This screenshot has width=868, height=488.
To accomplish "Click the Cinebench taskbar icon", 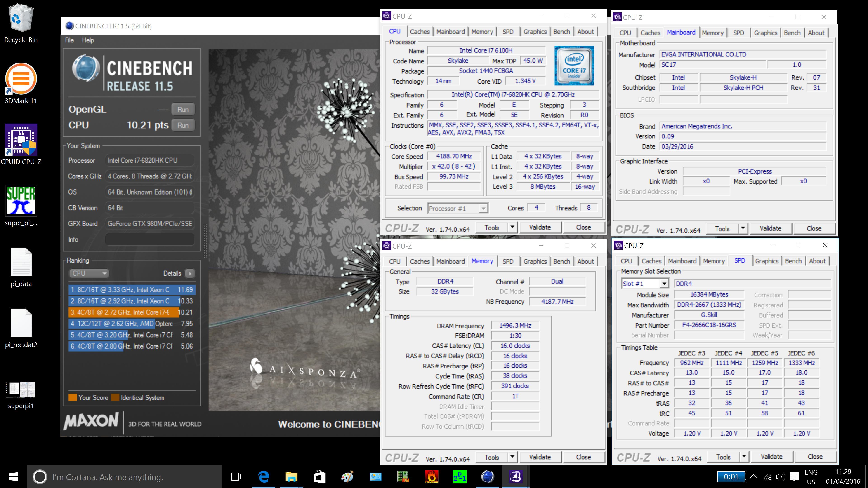I will coord(487,476).
